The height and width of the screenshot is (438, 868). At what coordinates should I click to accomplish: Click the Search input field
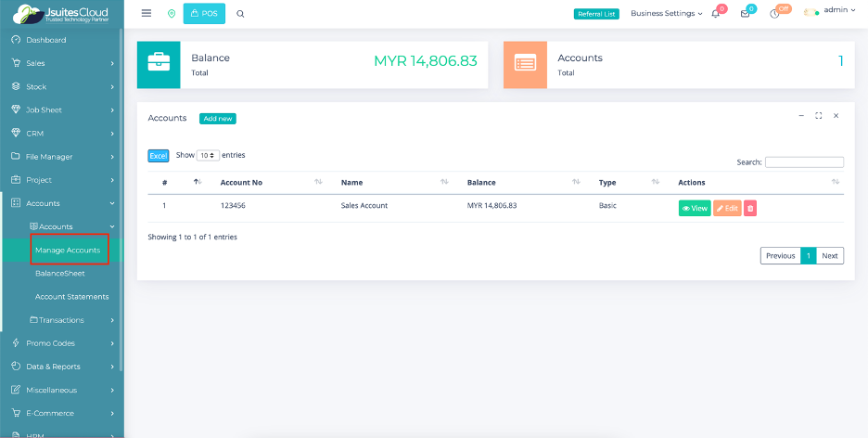pyautogui.click(x=804, y=161)
